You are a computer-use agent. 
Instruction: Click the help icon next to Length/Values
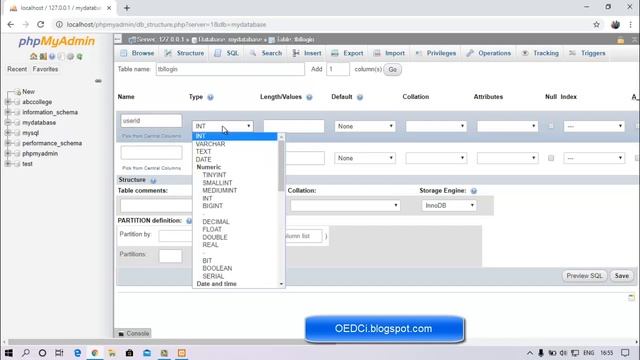309,97
